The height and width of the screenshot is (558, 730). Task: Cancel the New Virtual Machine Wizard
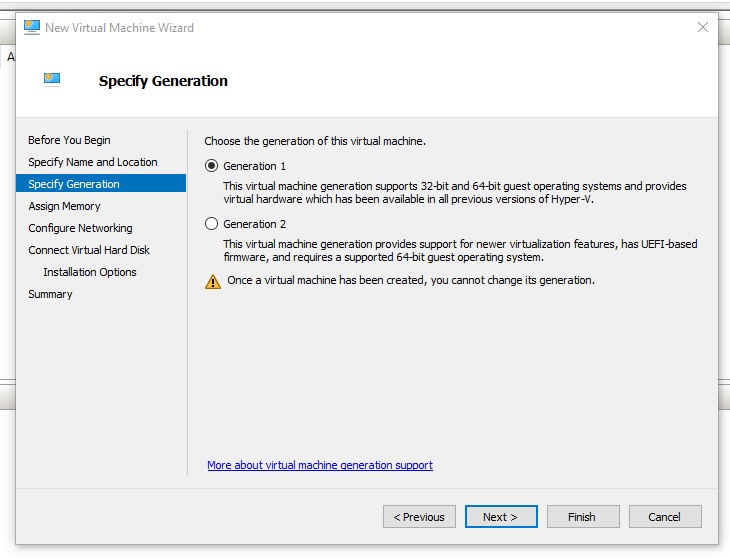point(664,517)
